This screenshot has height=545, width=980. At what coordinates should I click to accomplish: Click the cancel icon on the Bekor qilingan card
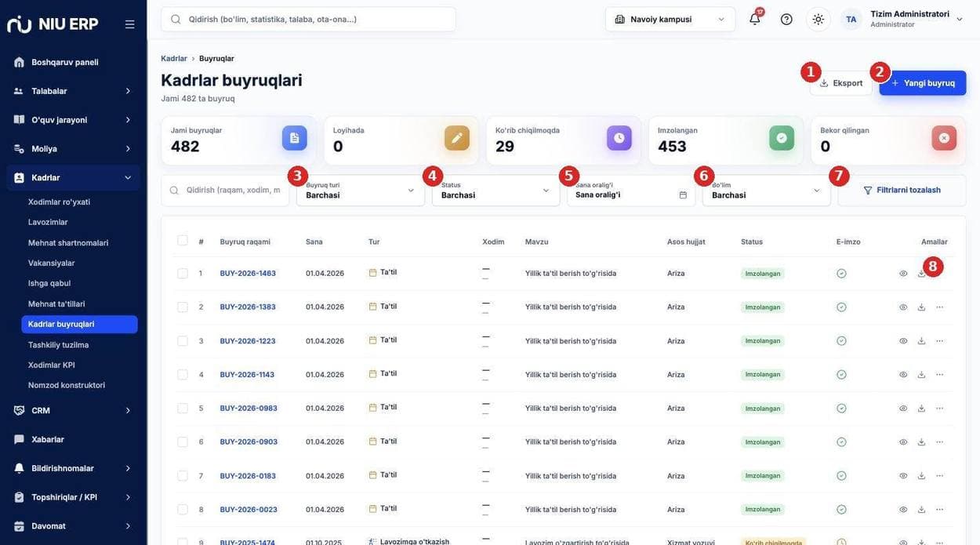(944, 138)
